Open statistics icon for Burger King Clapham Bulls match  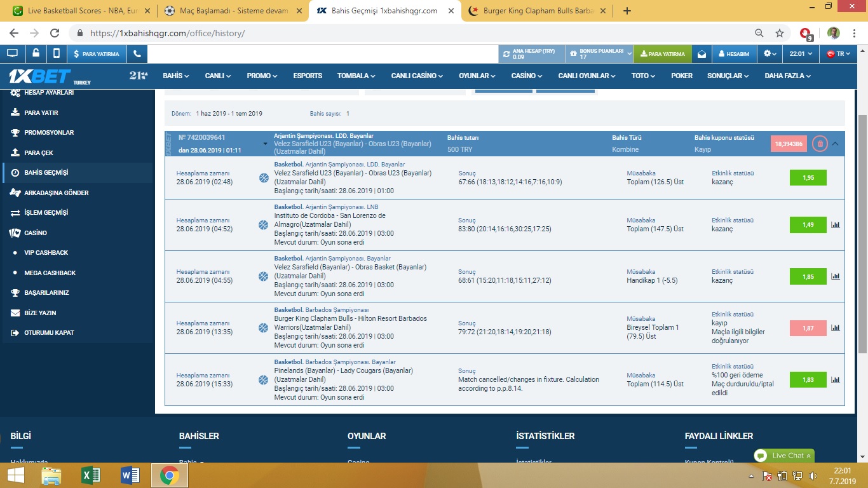pos(836,328)
